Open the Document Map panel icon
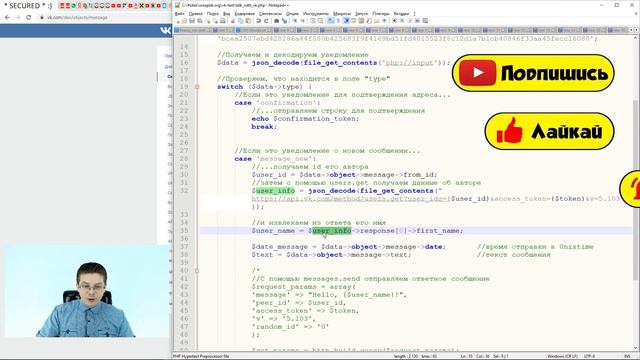Screen dimensions: 640x360 [361, 21]
